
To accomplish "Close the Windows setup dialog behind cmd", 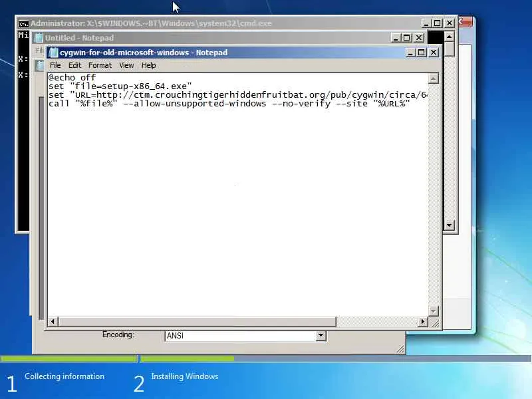I will click(x=465, y=22).
